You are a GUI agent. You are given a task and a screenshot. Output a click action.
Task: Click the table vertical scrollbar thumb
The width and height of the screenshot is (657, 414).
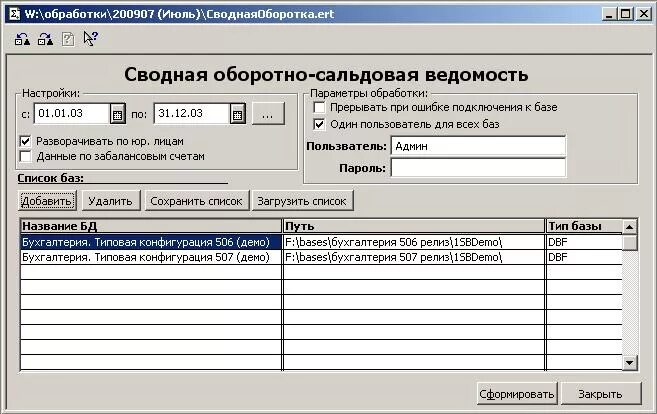pyautogui.click(x=629, y=243)
